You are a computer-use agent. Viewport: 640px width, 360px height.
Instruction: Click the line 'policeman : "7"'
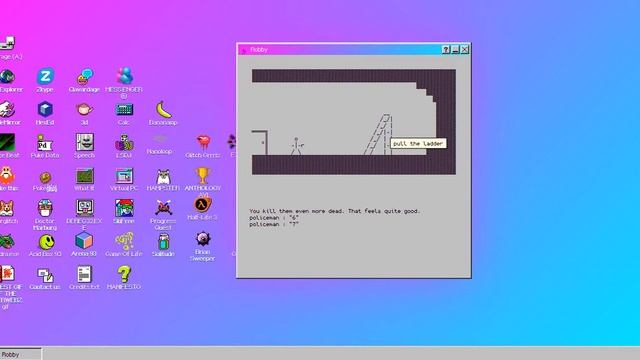point(274,224)
